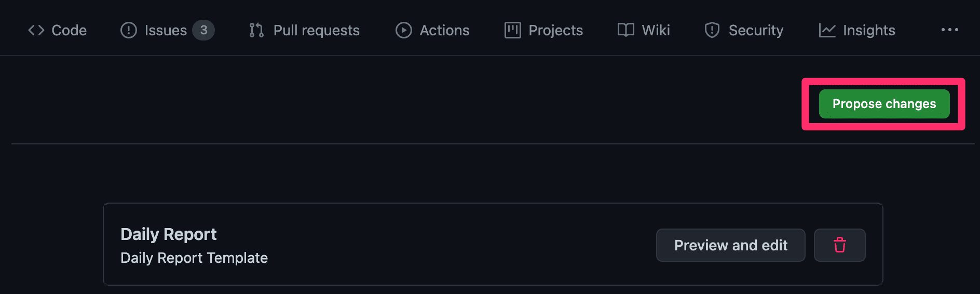The image size is (980, 294).
Task: Click the Wiki book icon
Action: click(625, 30)
